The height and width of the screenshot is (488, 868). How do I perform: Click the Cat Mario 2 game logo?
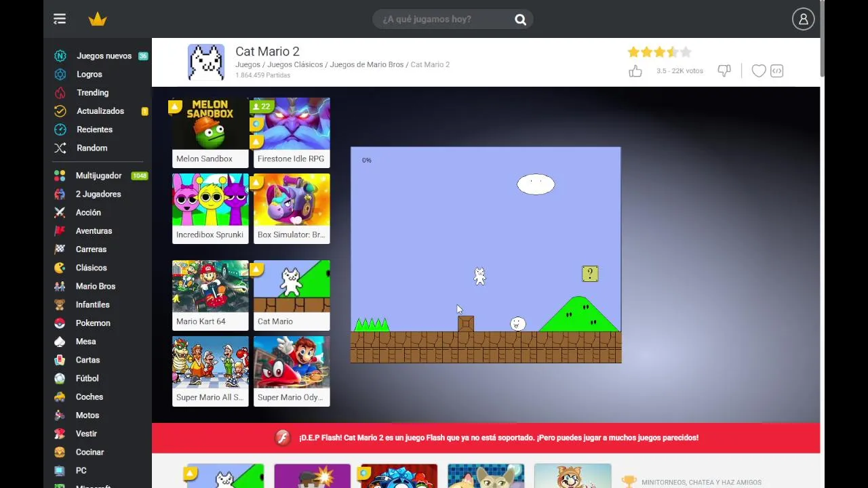pyautogui.click(x=206, y=62)
